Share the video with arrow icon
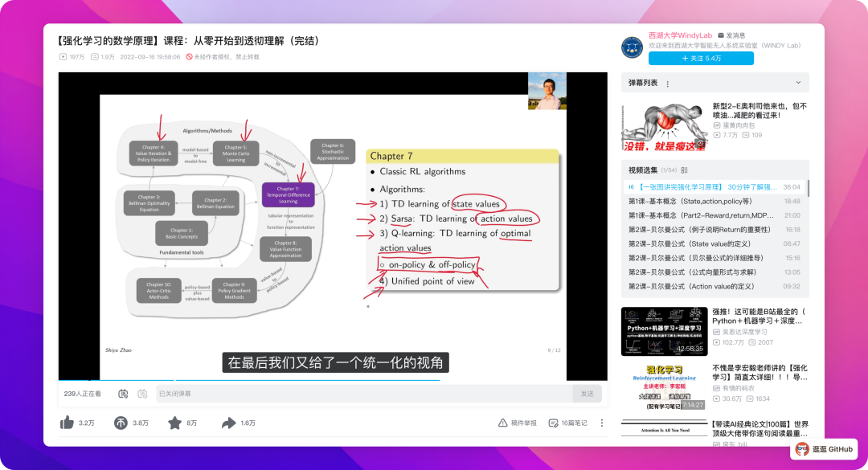 tap(228, 423)
